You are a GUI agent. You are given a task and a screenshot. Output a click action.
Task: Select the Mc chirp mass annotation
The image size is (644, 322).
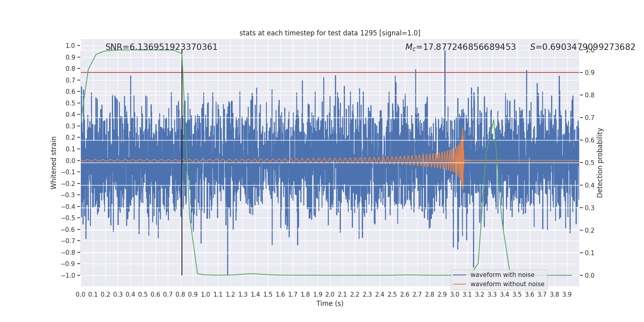(460, 47)
